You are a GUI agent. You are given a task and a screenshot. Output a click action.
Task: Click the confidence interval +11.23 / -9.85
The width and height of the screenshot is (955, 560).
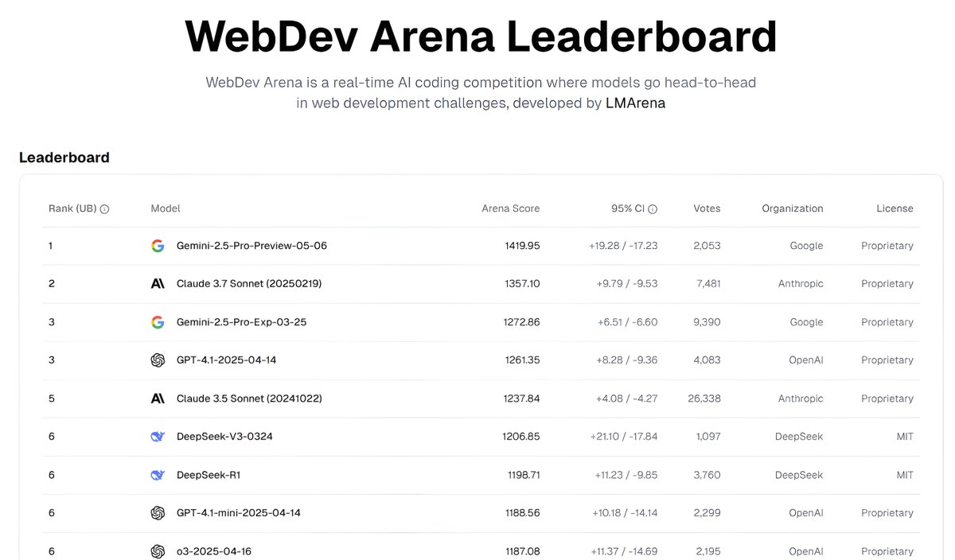626,475
